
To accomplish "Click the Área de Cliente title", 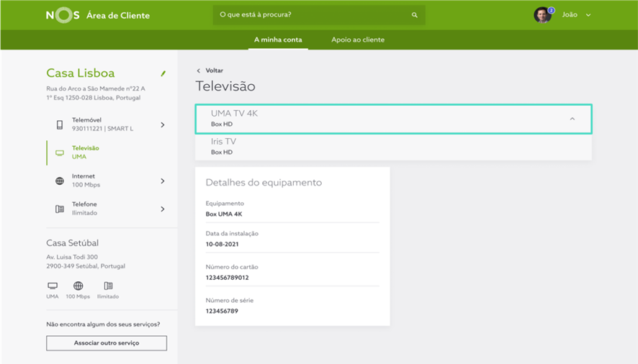I will [118, 15].
